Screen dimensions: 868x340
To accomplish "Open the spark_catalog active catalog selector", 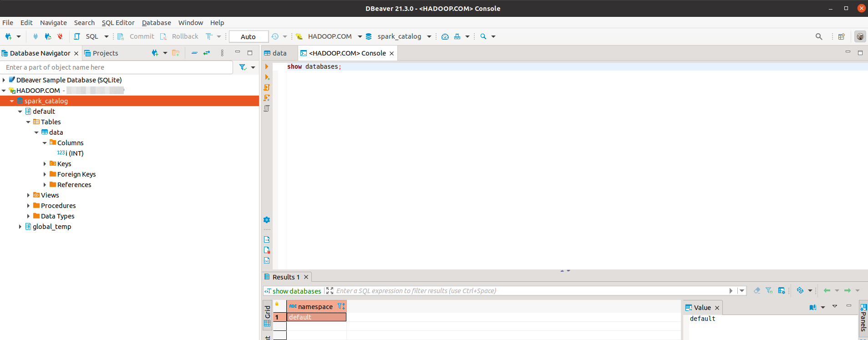I will pos(399,36).
